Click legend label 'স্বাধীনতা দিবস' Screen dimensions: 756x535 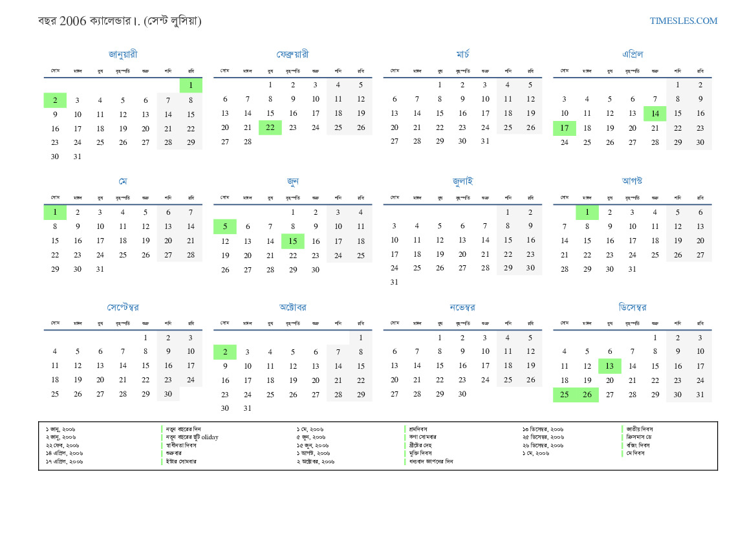pyautogui.click(x=181, y=445)
